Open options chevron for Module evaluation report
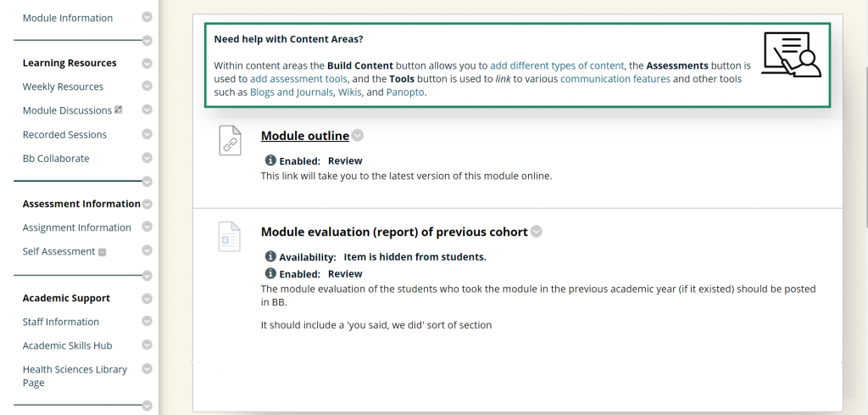The image size is (868, 415). click(x=536, y=232)
